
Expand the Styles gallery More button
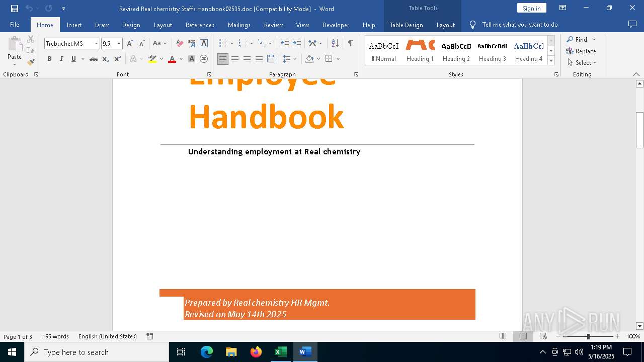pyautogui.click(x=551, y=61)
